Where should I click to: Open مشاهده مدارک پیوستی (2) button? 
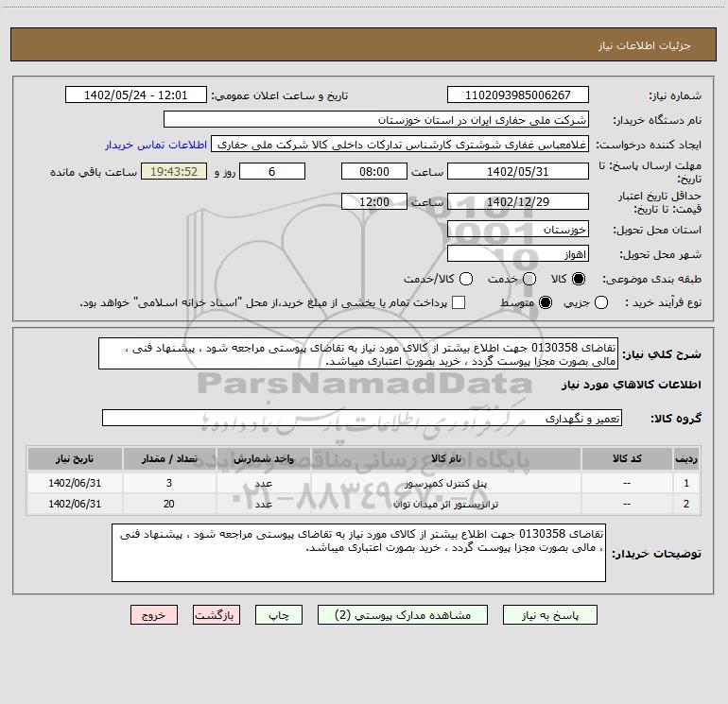[x=403, y=615]
